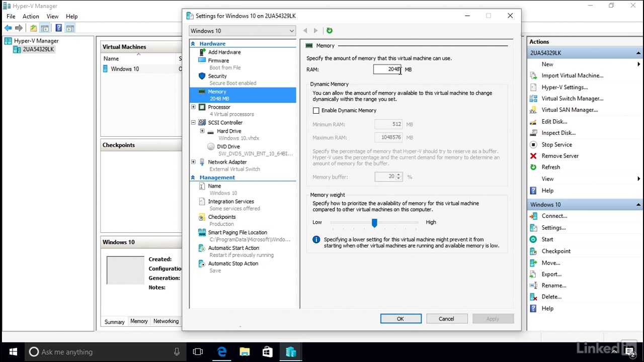Click the back arrow in Settings navigation
Screen dimensions: 644x362
(305, 31)
